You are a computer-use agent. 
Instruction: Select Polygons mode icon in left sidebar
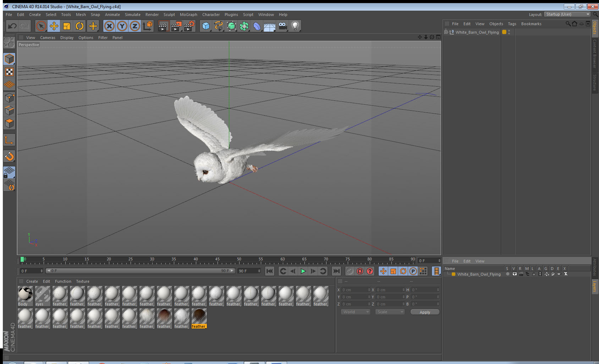click(9, 123)
